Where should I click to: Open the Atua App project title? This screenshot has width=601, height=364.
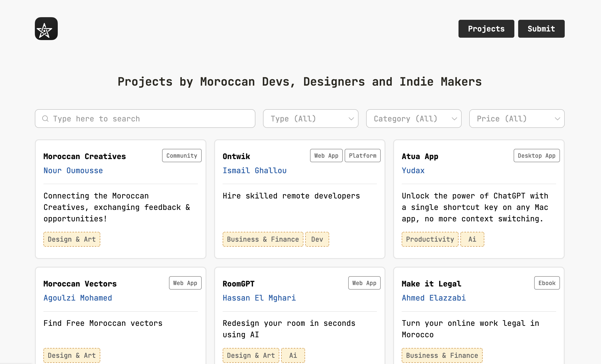[420, 156]
